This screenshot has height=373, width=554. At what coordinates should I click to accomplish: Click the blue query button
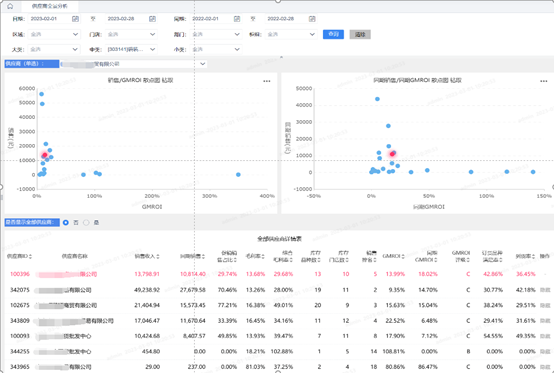[333, 34]
